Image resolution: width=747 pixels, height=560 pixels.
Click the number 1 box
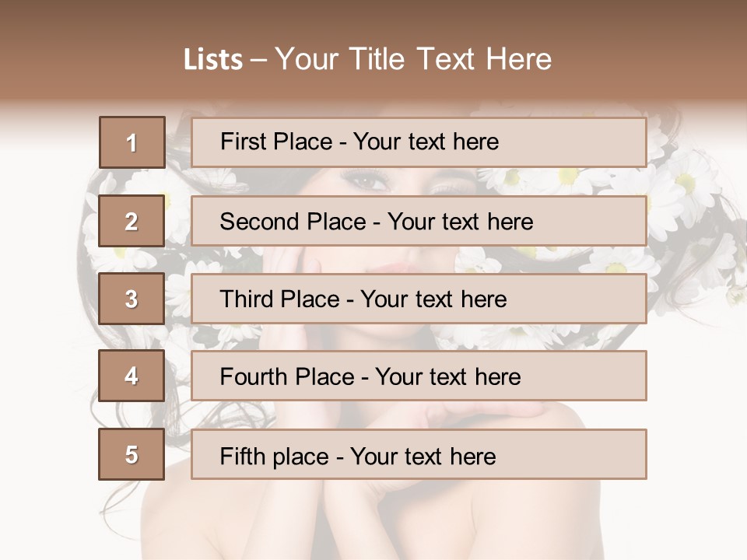[x=132, y=142]
